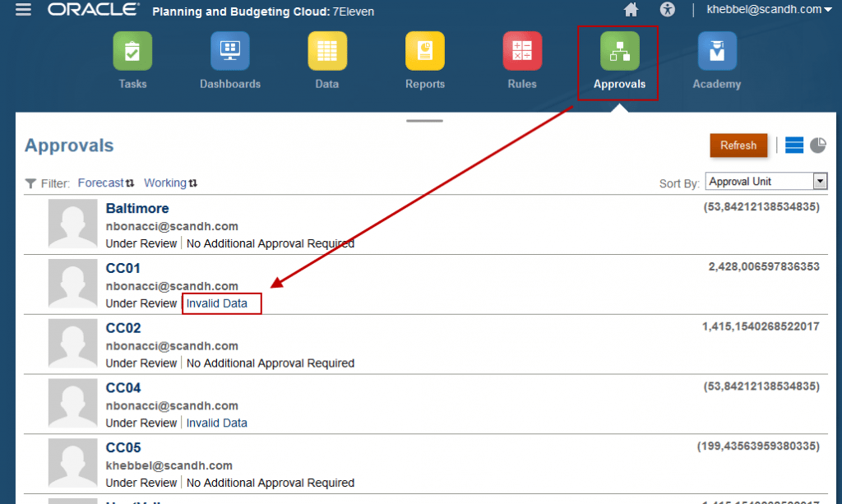Open the accessibility settings icon
The height and width of the screenshot is (504, 842).
point(668,10)
